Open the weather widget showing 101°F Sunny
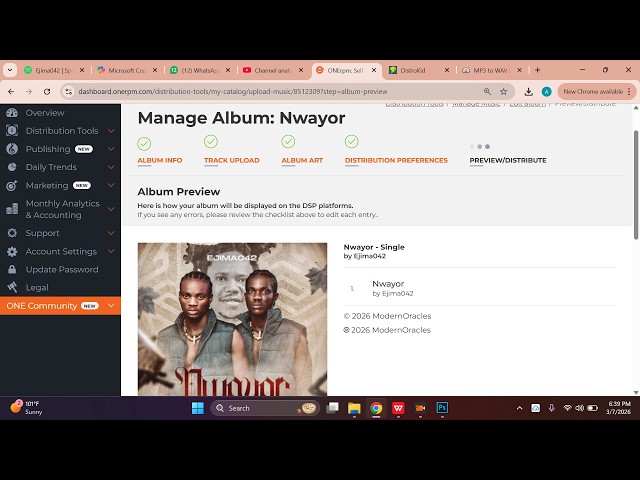The height and width of the screenshot is (480, 640). pos(26,407)
